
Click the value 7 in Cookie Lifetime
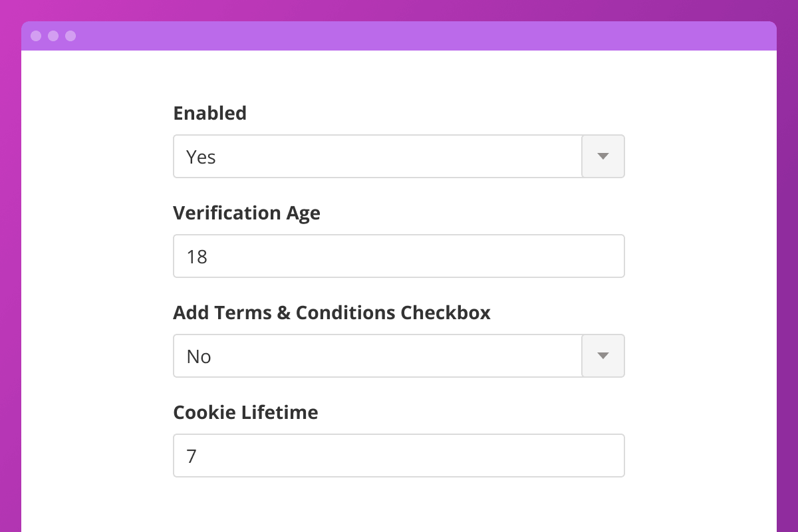(192, 456)
